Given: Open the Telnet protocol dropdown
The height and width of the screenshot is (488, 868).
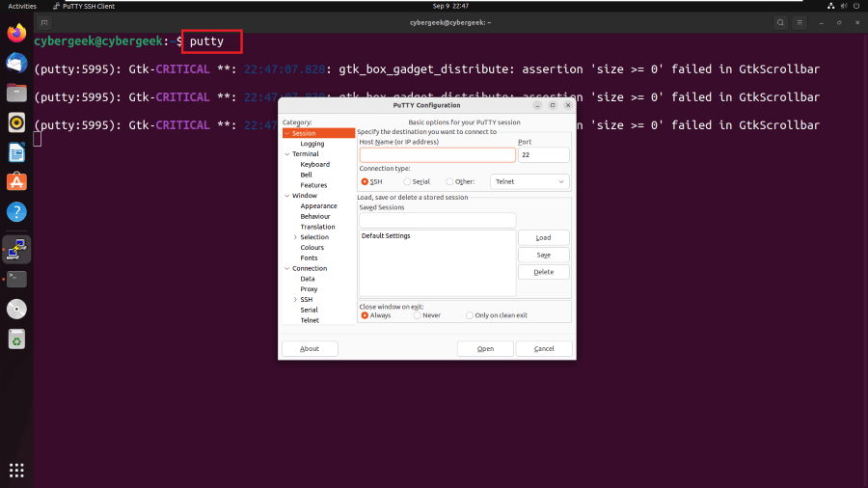Looking at the screenshot, I should [529, 181].
